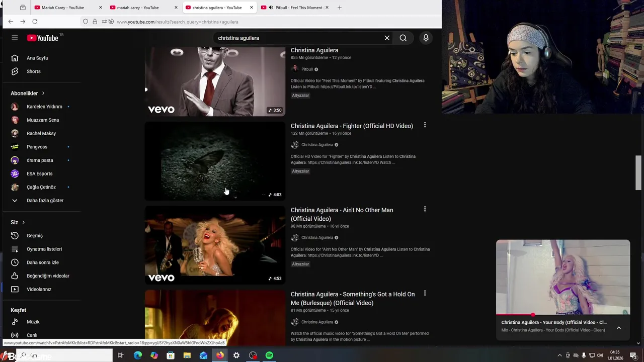
Task: Play the Ain't No Other Man thumbnail
Action: tap(215, 245)
